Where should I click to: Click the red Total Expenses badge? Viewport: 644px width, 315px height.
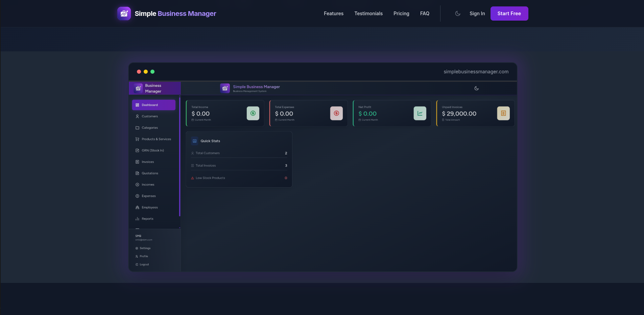(336, 113)
